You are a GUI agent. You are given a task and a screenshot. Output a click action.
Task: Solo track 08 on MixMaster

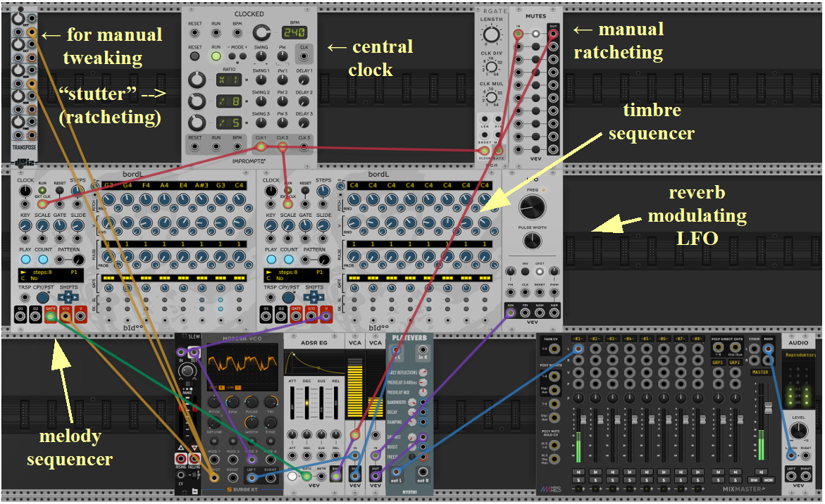tap(697, 480)
